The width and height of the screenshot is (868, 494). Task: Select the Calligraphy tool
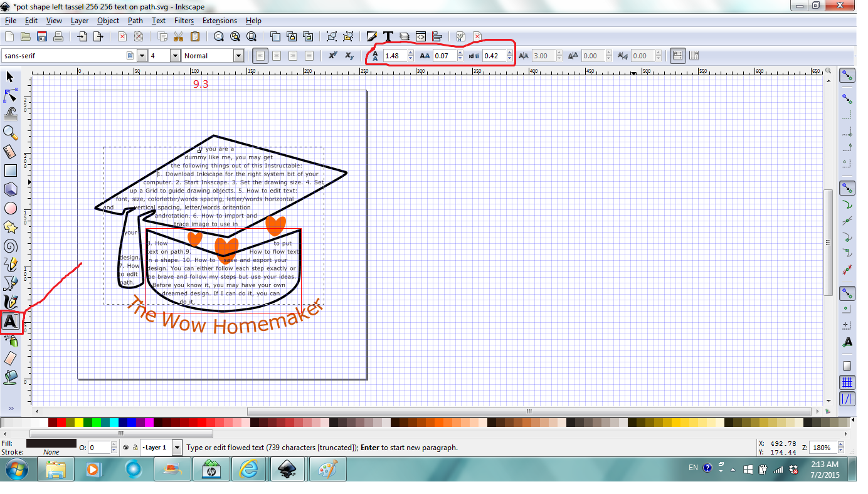click(x=10, y=302)
